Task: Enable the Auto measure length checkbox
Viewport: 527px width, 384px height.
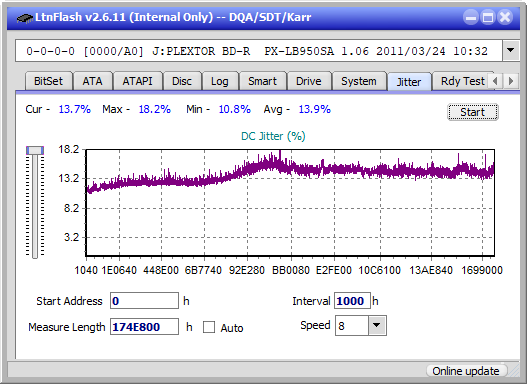Action: 209,327
